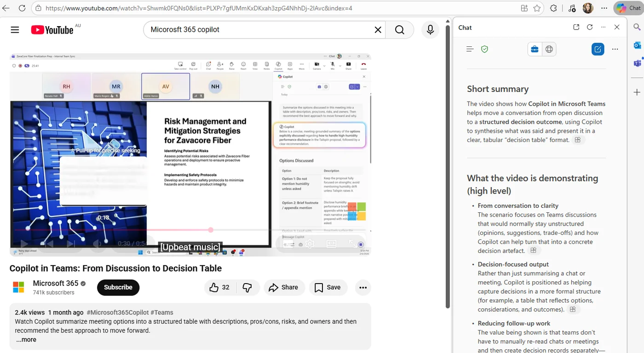This screenshot has width=644, height=353.
Task: Switch Copilot to Web mode globe
Action: coord(549,49)
